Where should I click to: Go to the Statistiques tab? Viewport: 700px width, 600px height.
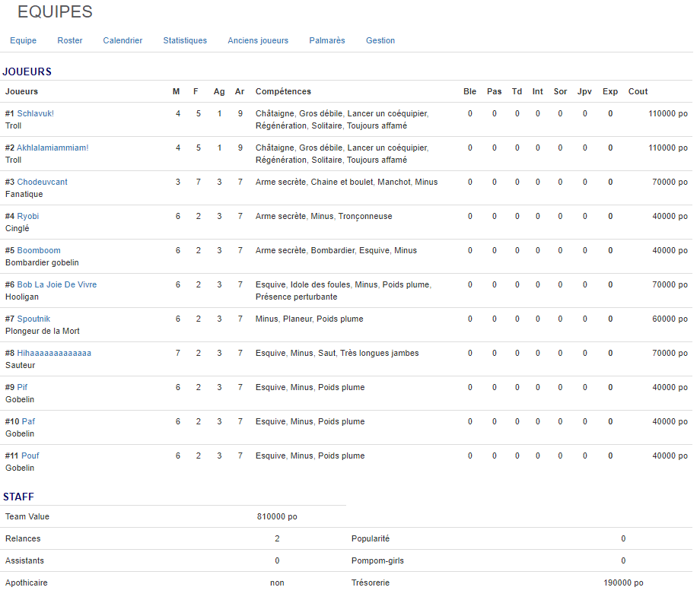coord(185,40)
